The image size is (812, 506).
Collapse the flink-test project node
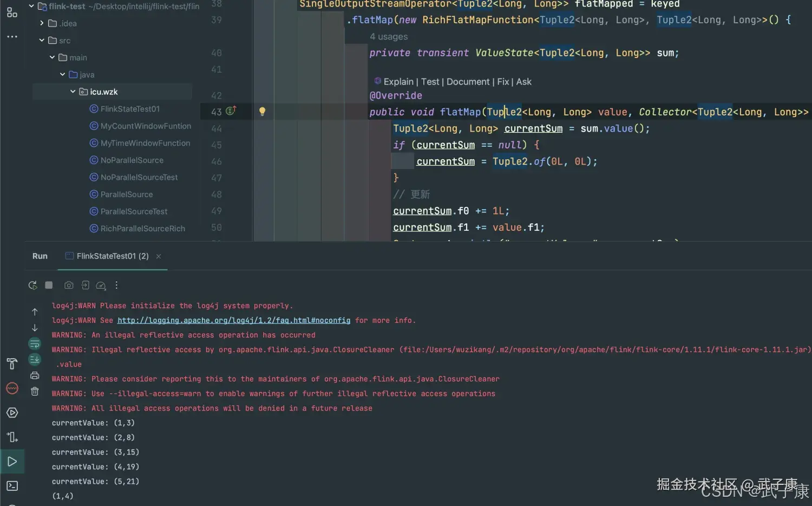click(31, 7)
